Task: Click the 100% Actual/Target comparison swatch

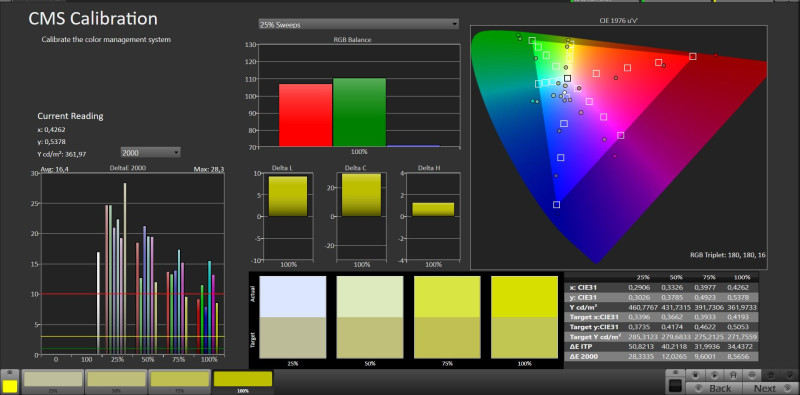Action: click(524, 317)
